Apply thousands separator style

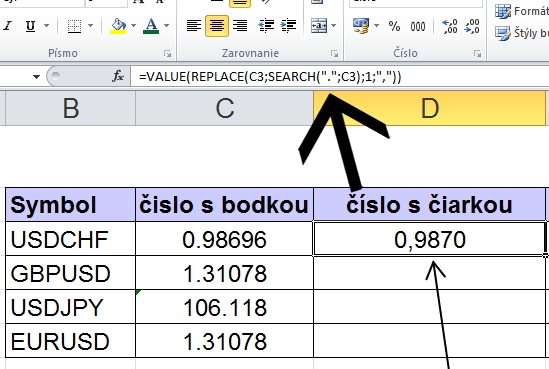pos(418,26)
